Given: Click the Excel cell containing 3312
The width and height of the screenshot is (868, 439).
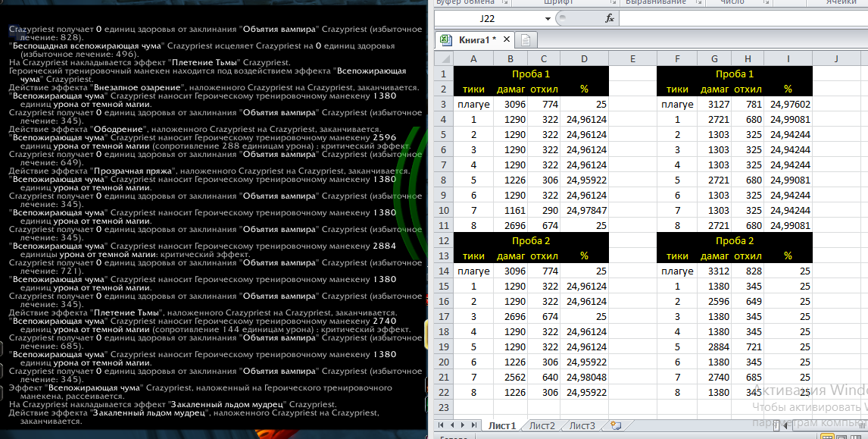Looking at the screenshot, I should tap(715, 271).
